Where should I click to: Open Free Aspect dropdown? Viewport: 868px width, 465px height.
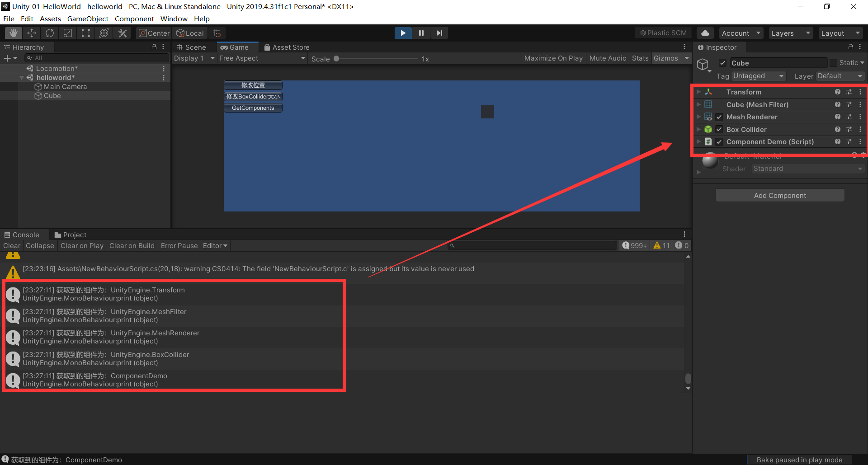(262, 58)
